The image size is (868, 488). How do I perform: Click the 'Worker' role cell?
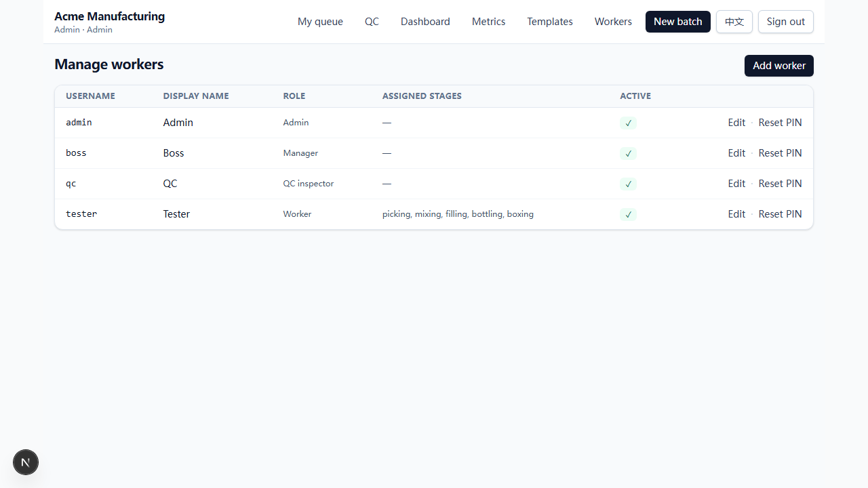297,214
